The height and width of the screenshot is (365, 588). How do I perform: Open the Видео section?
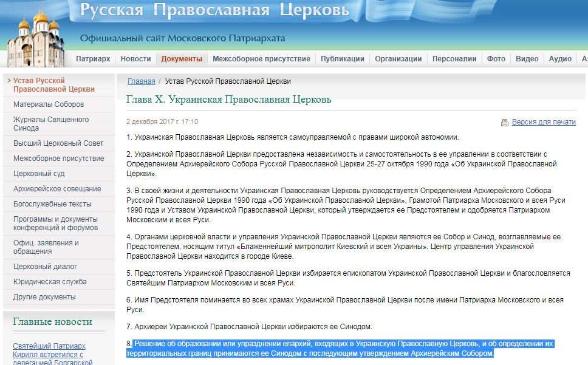pos(527,59)
